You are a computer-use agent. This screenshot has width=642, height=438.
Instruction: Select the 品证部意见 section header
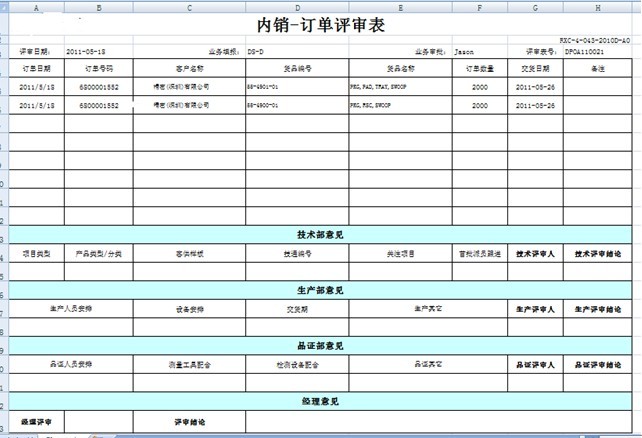321,346
